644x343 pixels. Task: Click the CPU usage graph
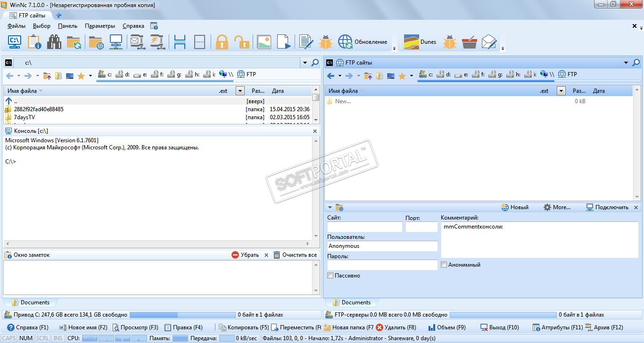(114, 338)
